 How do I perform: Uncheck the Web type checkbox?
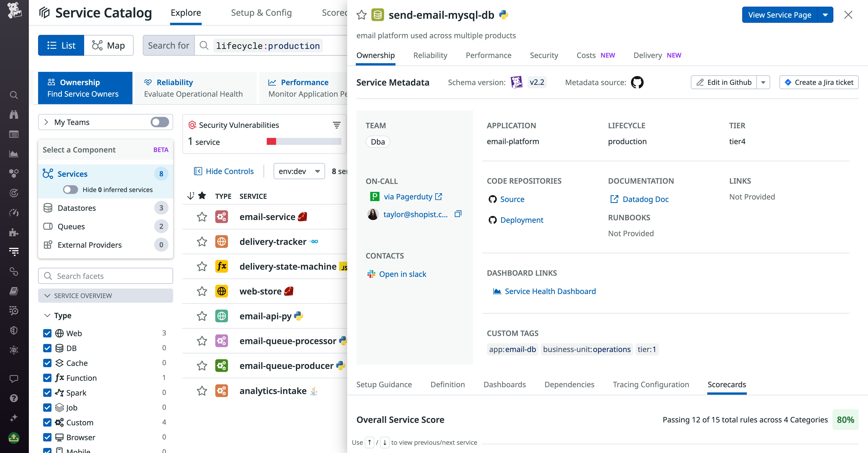click(47, 333)
